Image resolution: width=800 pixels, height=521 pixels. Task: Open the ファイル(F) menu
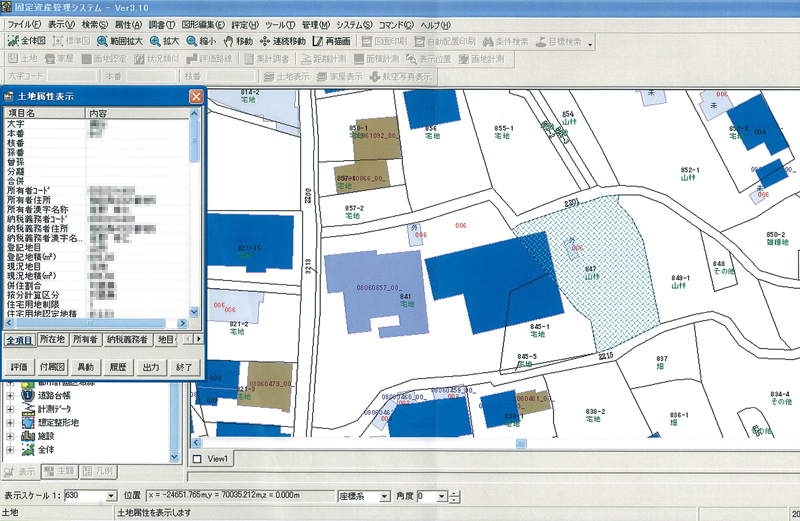pos(24,24)
